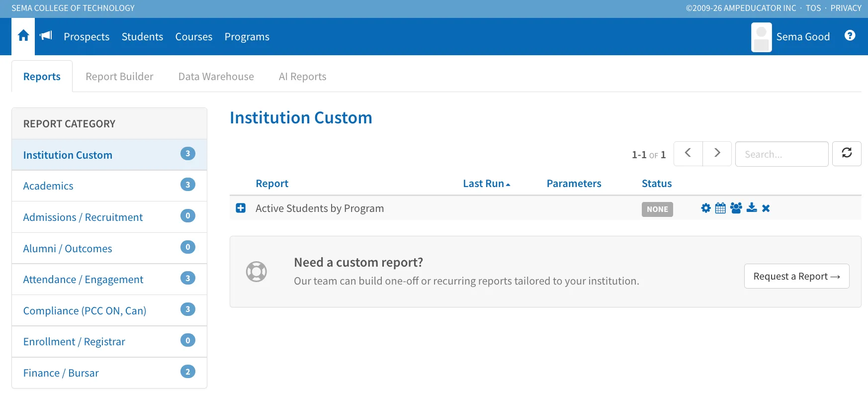The height and width of the screenshot is (398, 868).
Task: Open the Students menu
Action: [142, 37]
